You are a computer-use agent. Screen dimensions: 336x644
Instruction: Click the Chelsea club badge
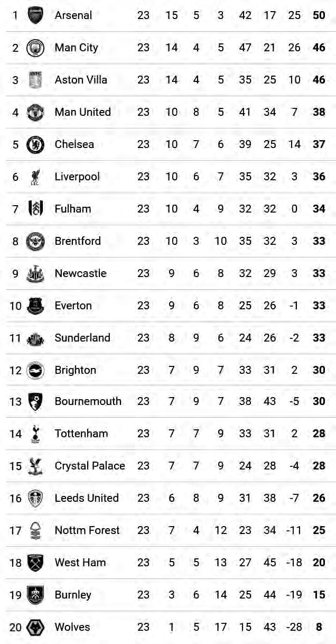35,144
